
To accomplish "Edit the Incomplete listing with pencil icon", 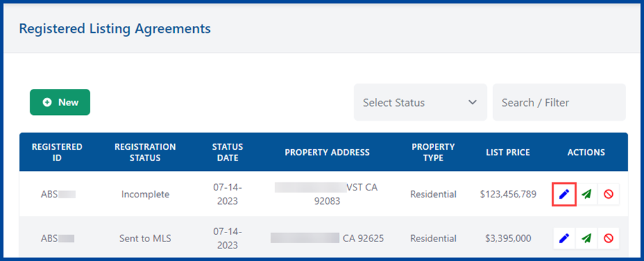I will click(563, 194).
